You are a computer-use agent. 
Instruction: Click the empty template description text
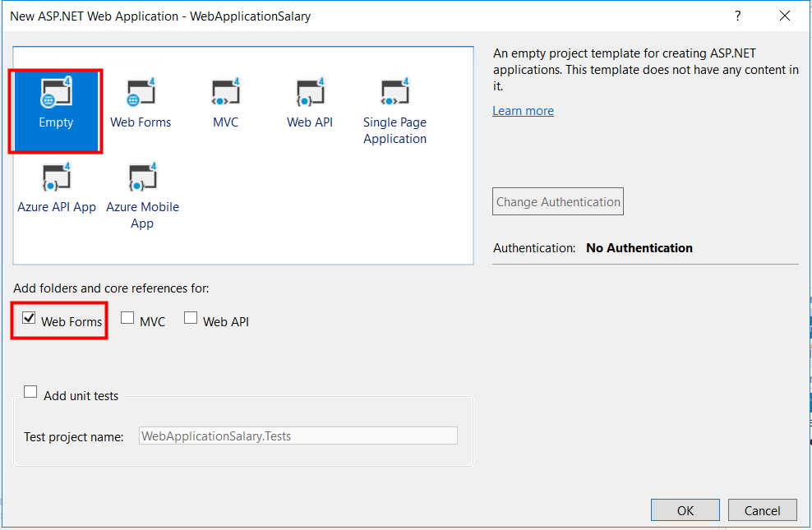646,69
